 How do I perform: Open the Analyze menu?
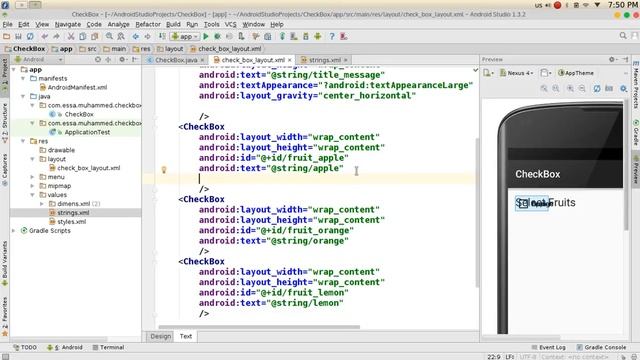click(x=118, y=24)
